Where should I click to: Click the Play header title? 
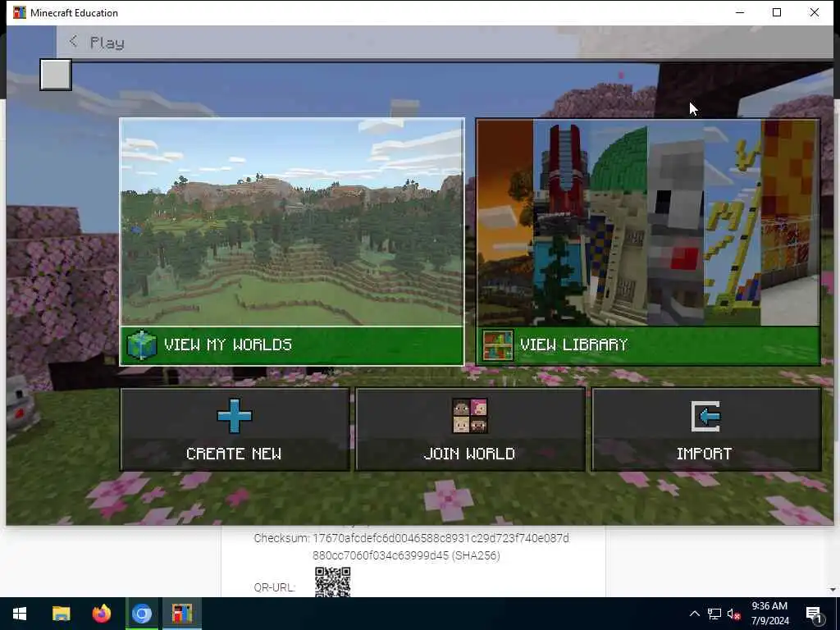point(107,43)
